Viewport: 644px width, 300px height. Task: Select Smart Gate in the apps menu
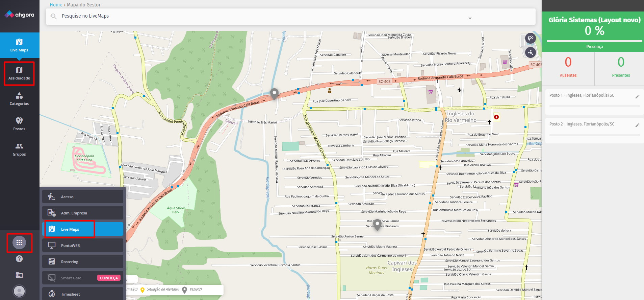coord(83,278)
